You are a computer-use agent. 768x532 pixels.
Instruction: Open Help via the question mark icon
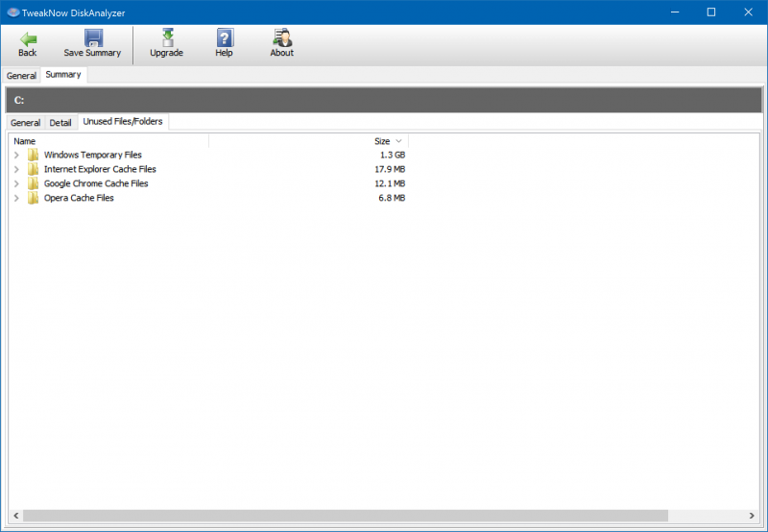[225, 37]
